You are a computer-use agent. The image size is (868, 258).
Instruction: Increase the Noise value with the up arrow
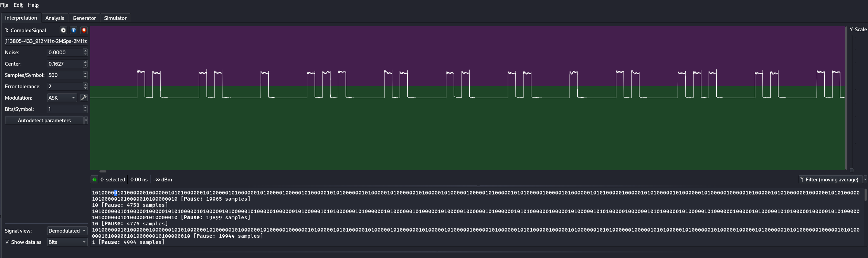85,51
